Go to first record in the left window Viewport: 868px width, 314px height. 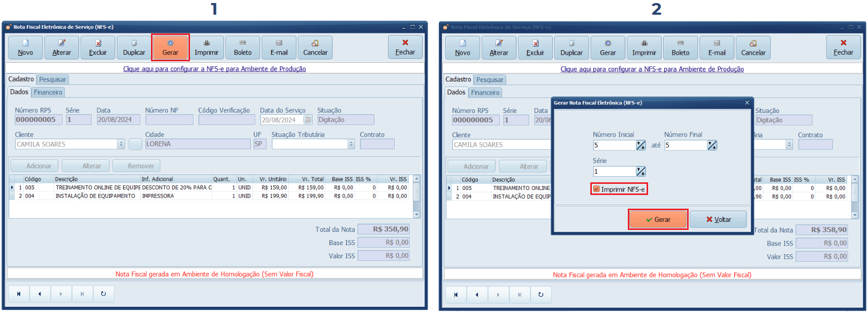pos(19,294)
